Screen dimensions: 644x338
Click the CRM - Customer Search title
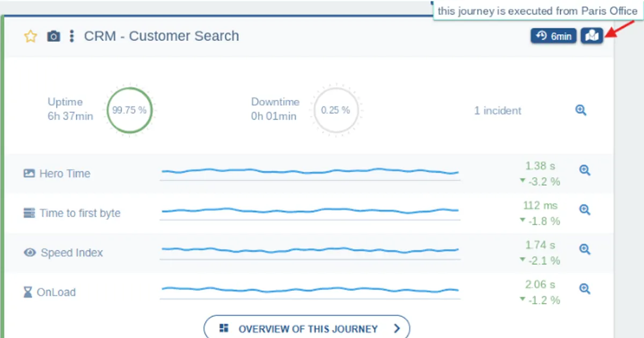pos(162,37)
